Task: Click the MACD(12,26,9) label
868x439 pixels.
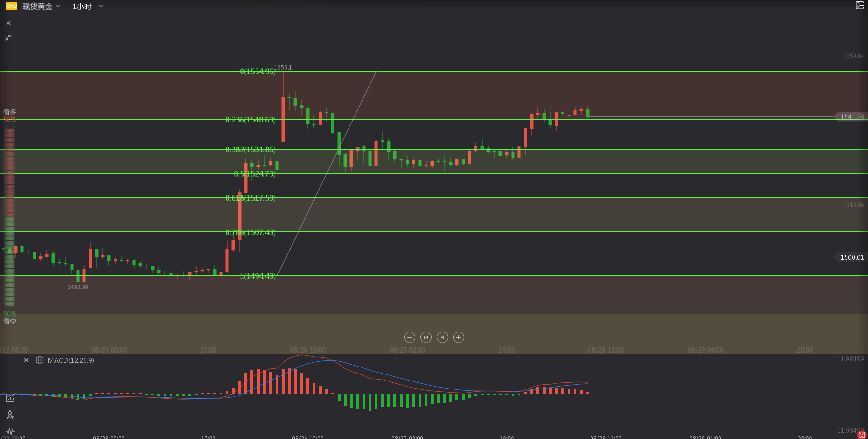Action: click(71, 360)
